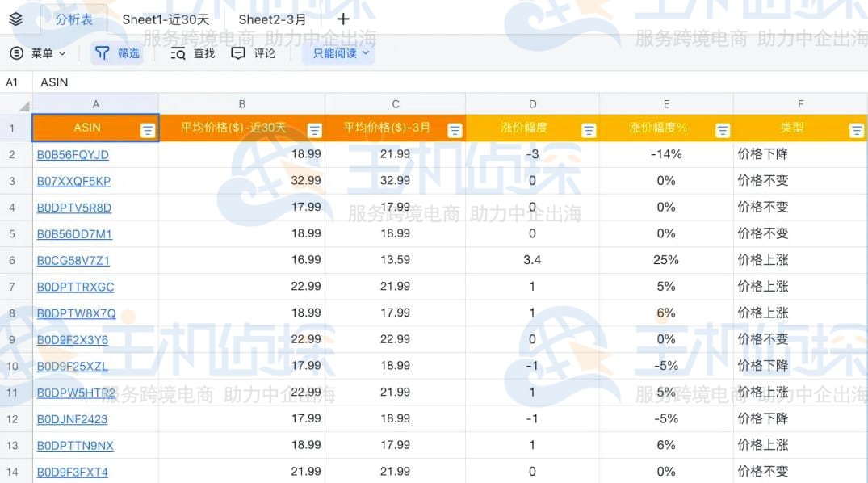
Task: Select the 分析表 tab
Action: pyautogui.click(x=74, y=19)
